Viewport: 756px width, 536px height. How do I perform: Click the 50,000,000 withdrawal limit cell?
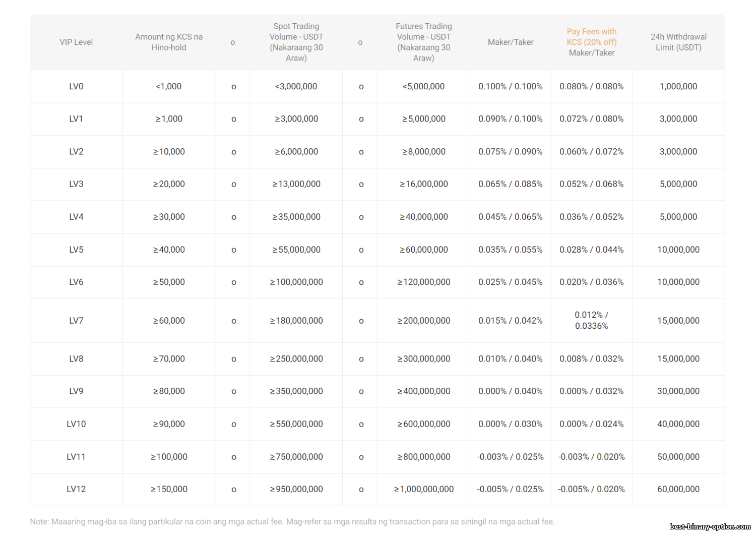pyautogui.click(x=678, y=457)
